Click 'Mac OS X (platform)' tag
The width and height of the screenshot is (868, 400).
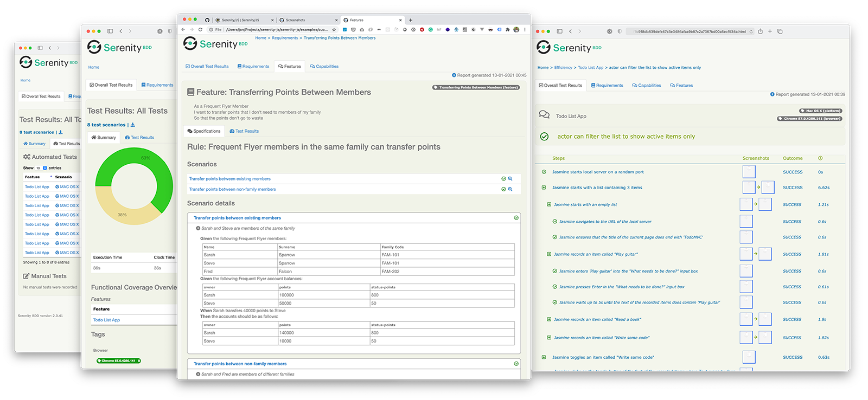(x=820, y=111)
